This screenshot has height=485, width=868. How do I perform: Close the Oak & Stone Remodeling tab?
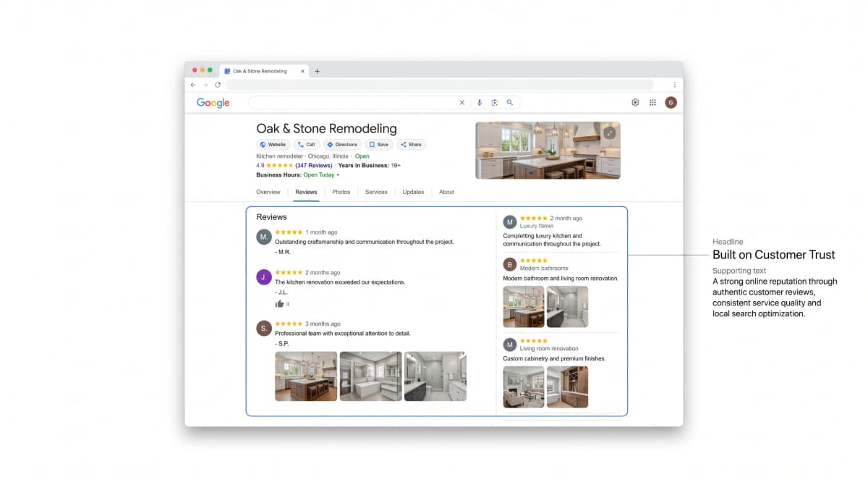(302, 71)
